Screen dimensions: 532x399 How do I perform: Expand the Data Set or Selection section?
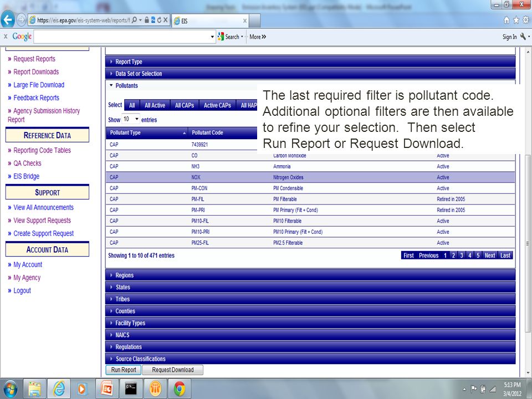(x=310, y=74)
